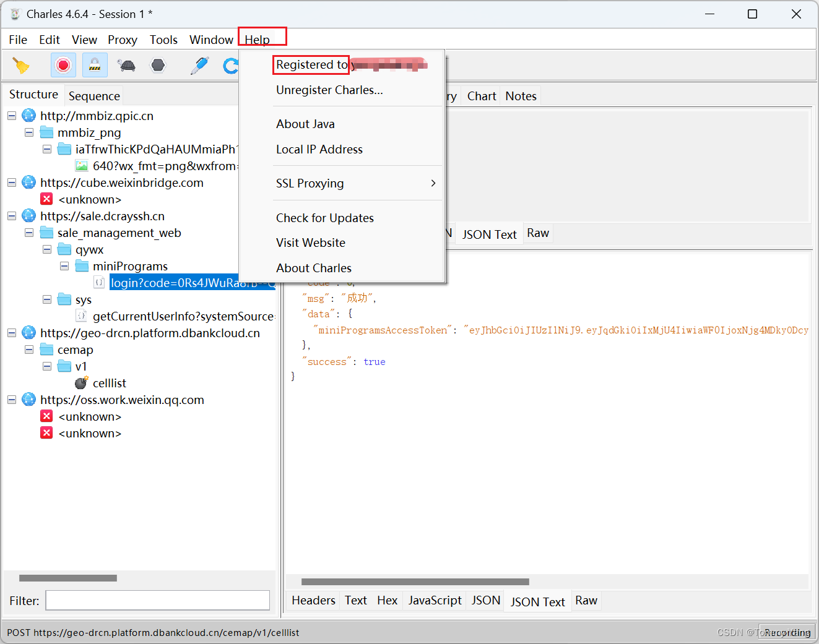819x644 pixels.
Task: Switch to bottom JavaScript tab
Action: click(435, 600)
